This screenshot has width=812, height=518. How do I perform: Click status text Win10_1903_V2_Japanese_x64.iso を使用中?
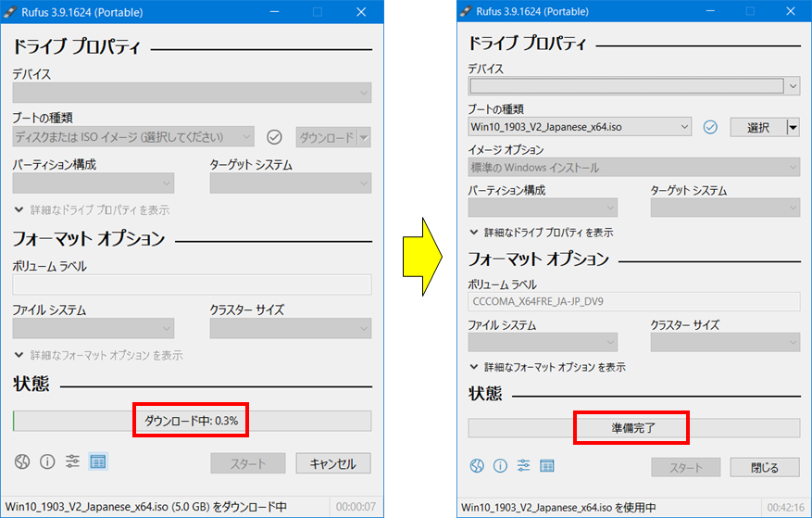click(x=558, y=507)
